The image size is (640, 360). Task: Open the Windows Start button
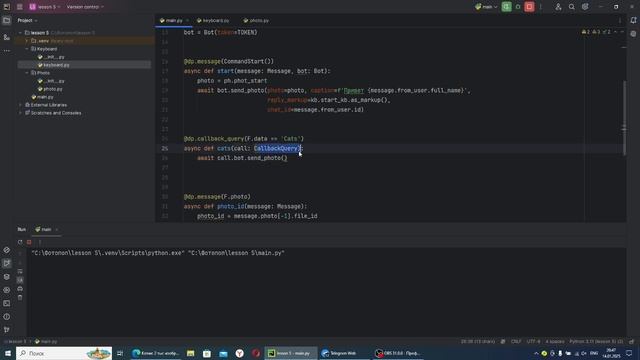click(8, 353)
